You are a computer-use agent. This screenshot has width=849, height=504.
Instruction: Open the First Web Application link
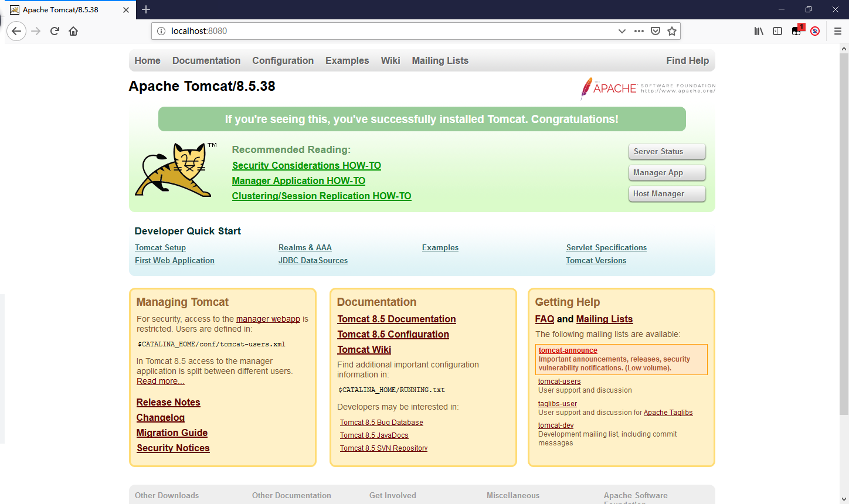[x=175, y=260]
